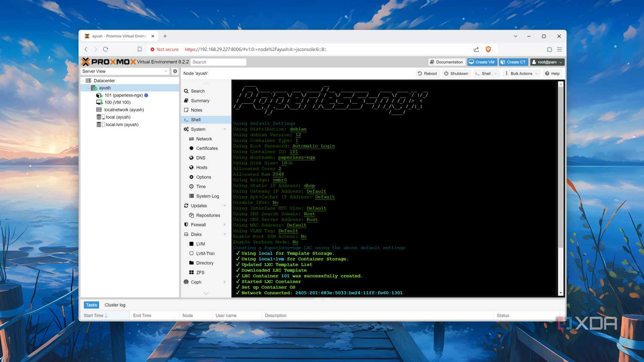Click the tab search chevron in title bar
The image size is (644, 362).
click(x=516, y=36)
